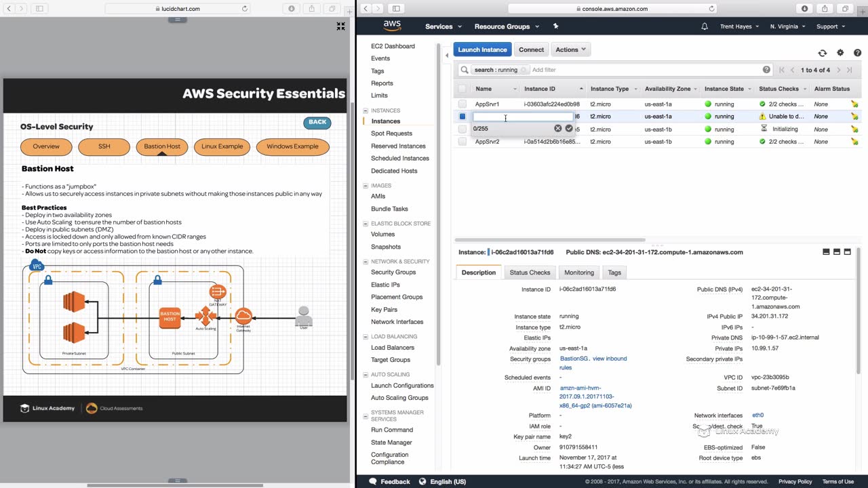Remove the 'search : running' filter chip
The width and height of the screenshot is (868, 488).
tap(524, 70)
